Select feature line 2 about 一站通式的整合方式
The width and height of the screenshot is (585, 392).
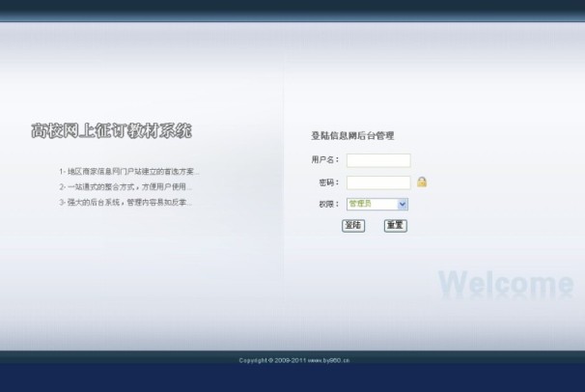(x=125, y=187)
